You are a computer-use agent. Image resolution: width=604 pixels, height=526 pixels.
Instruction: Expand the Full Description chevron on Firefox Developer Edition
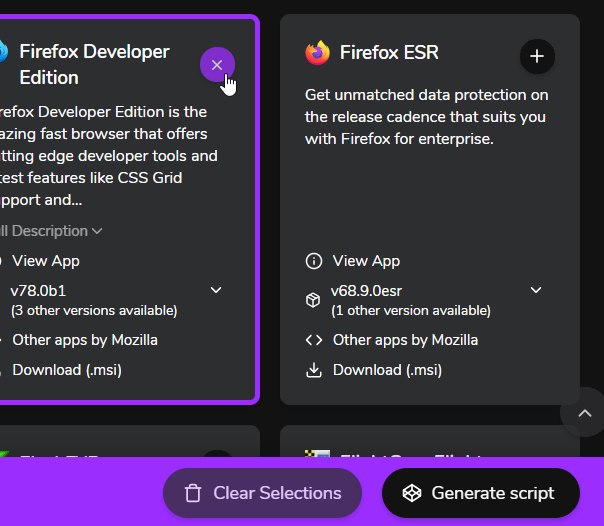coord(97,231)
